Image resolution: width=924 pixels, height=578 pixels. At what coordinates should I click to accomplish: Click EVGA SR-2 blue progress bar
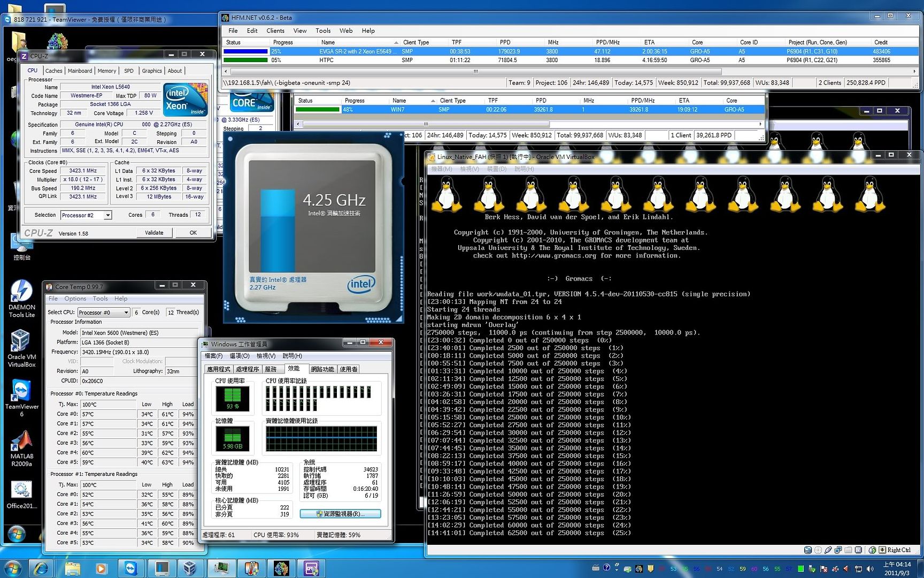245,51
